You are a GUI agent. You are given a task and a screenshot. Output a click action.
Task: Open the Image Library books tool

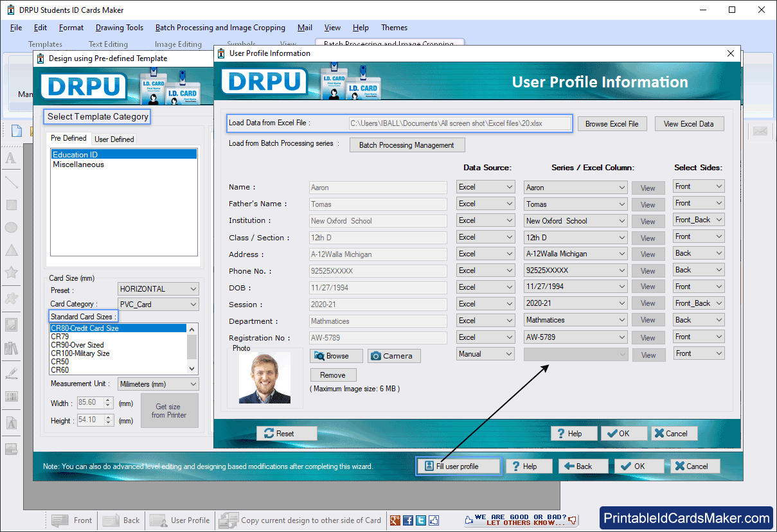pos(11,348)
